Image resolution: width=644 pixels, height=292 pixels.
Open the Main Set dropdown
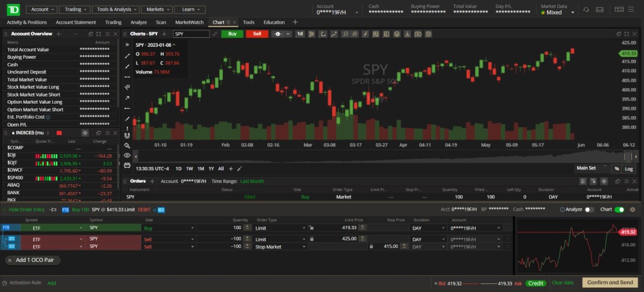click(592, 168)
